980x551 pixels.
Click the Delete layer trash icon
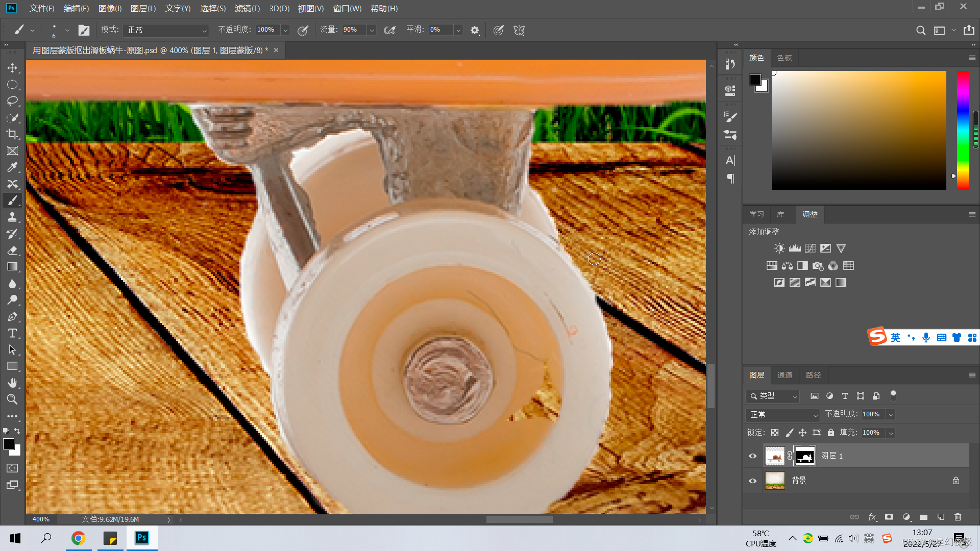click(958, 517)
